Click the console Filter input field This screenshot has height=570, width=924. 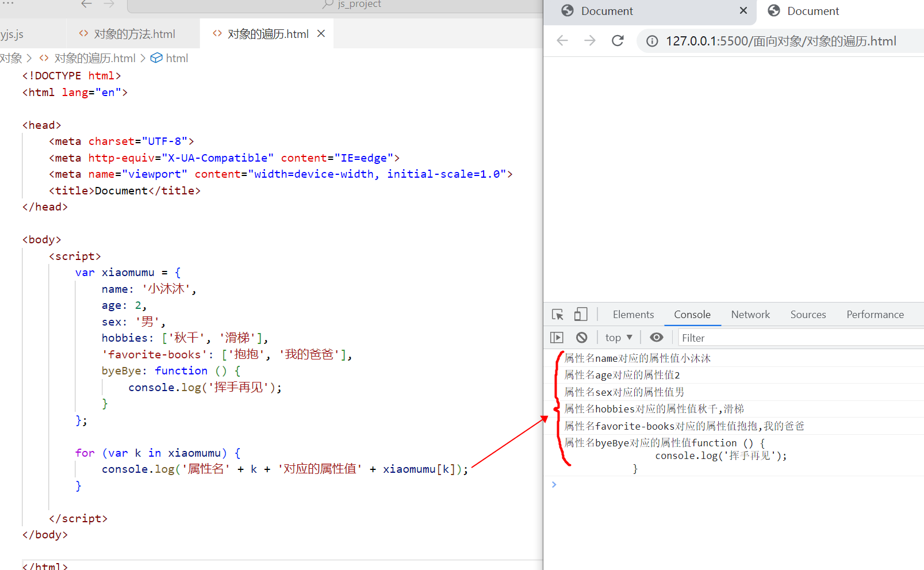point(800,338)
